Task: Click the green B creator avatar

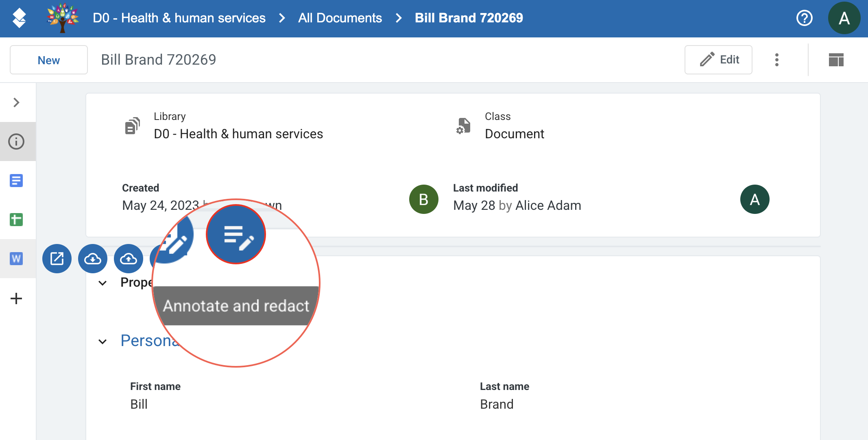Action: [424, 199]
